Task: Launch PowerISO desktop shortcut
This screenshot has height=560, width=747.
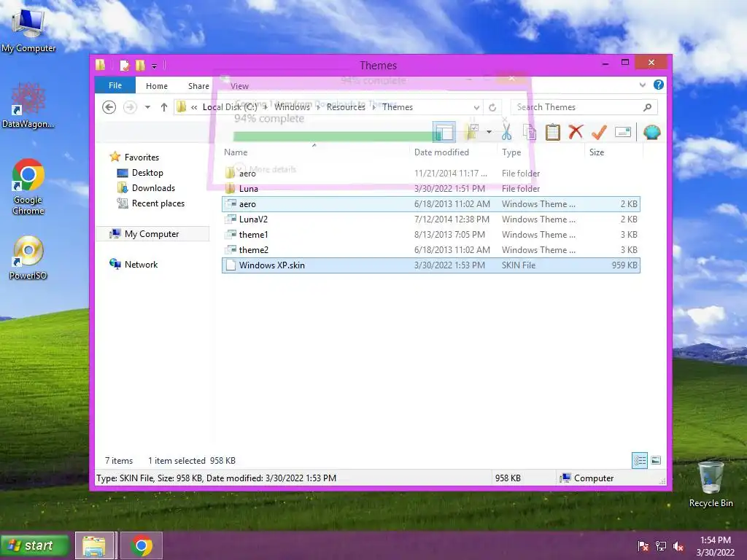Action: (x=28, y=257)
